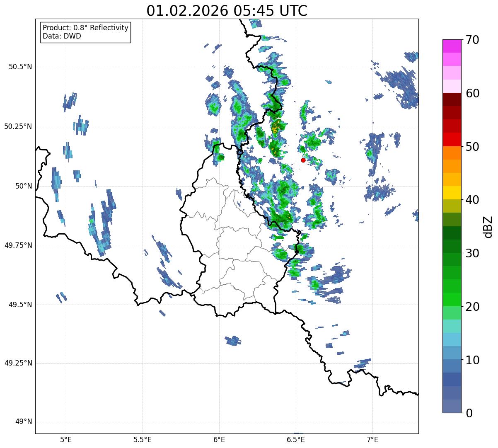This screenshot has width=498, height=448.
Task: Click the slate blue swatch at colorbar bottom
Action: click(x=452, y=406)
